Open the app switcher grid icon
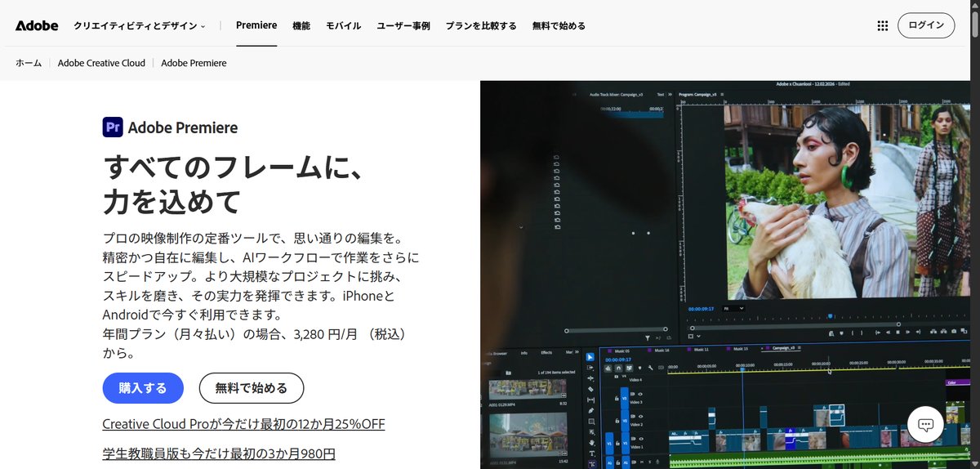This screenshot has width=980, height=469. coord(882,25)
